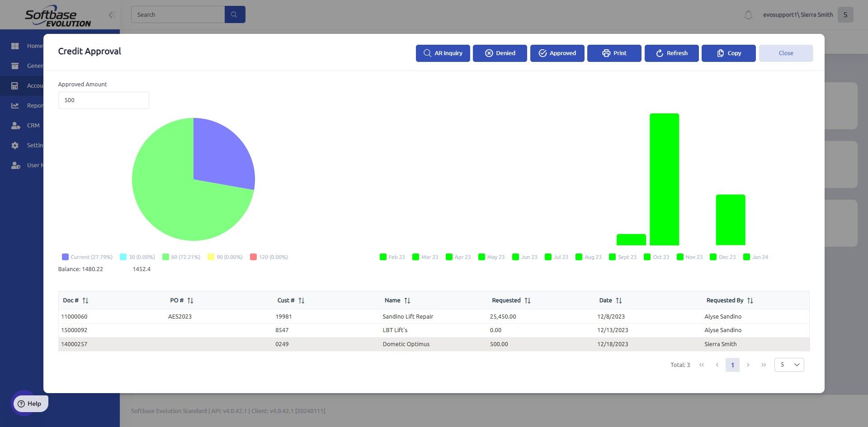Toggle Oct 23 bar legend item
The image size is (868, 427).
coord(656,257)
